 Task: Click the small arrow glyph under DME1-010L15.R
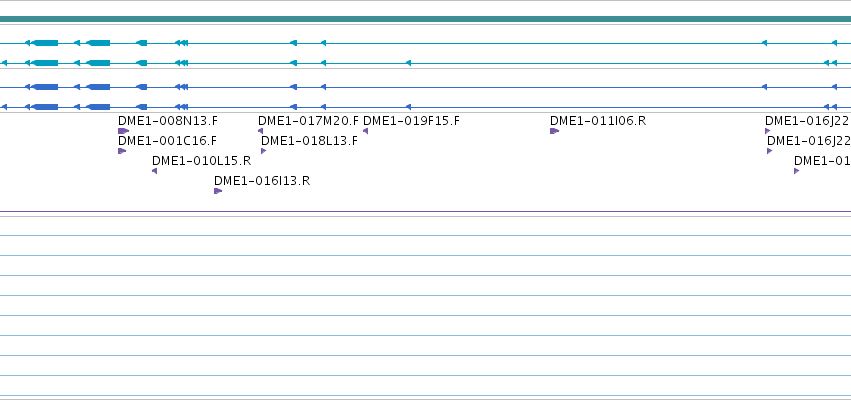(155, 171)
